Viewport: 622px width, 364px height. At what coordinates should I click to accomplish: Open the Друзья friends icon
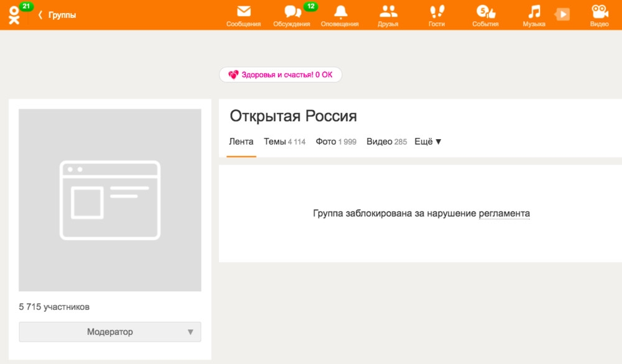point(389,14)
